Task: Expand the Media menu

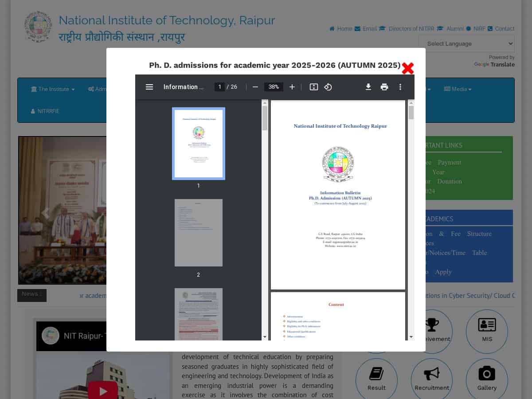Action: point(458,89)
